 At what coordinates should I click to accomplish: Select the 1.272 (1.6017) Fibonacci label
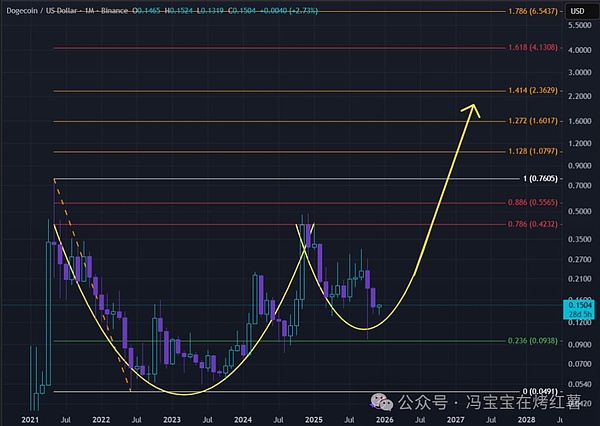(x=526, y=121)
